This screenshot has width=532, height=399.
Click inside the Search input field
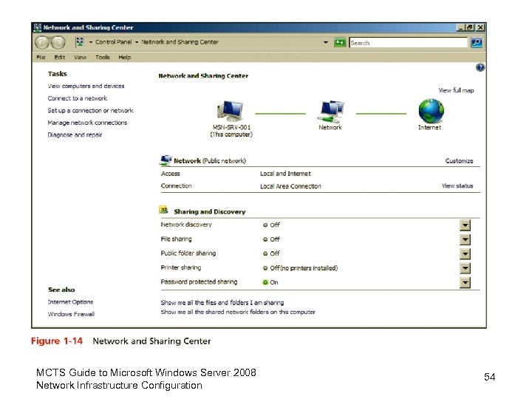pos(408,43)
